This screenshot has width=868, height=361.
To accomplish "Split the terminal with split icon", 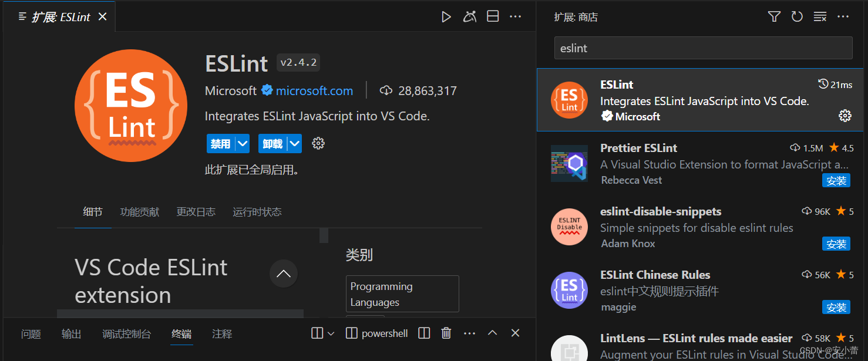I will (424, 333).
